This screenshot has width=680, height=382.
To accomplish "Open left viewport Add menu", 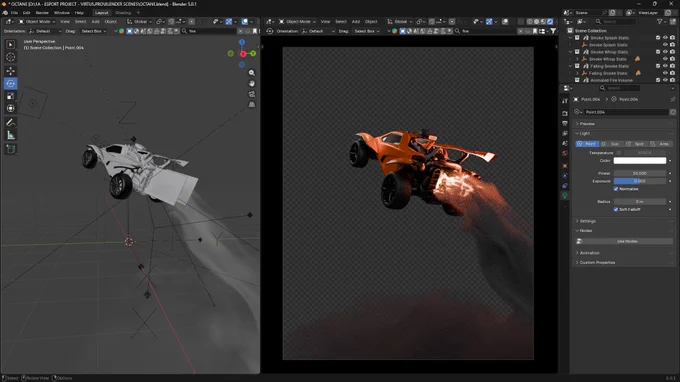I will [95, 22].
